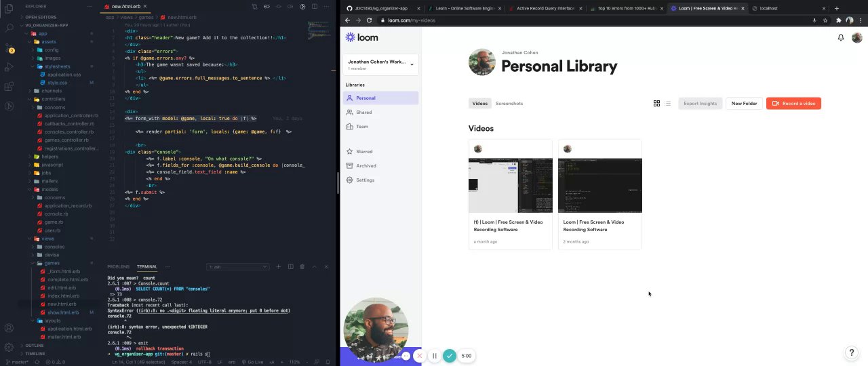
Task: Open the Jonathan Cohen's Workspace dropdown
Action: point(380,64)
